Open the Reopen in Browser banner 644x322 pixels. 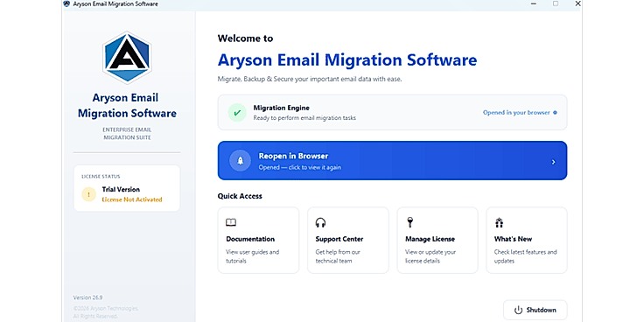[392, 161]
